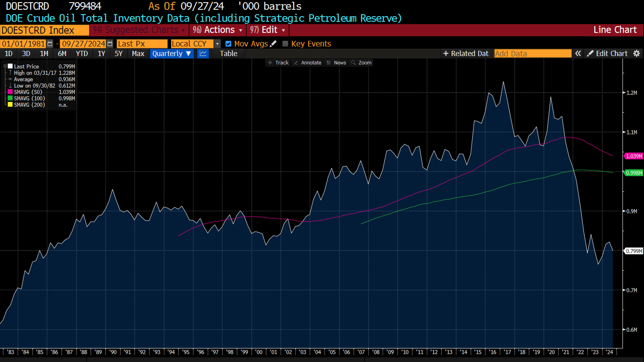The image size is (644, 362).
Task: Select the 6M time range tab
Action: 62,54
